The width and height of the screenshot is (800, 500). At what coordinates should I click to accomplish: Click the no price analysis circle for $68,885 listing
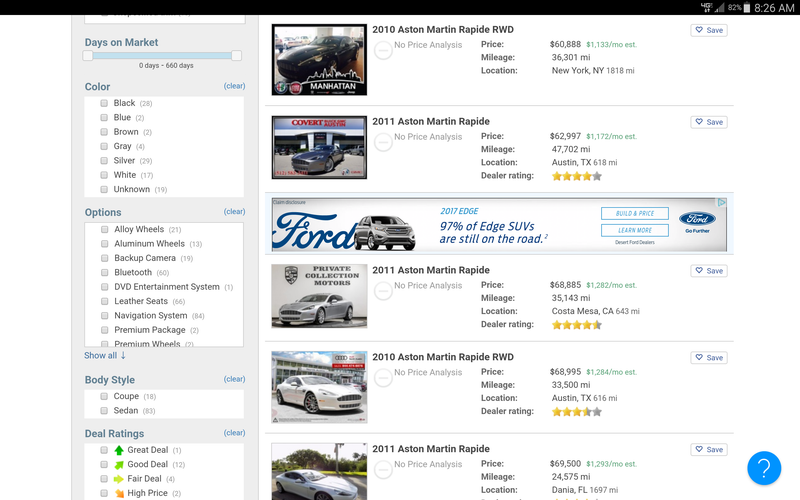tap(383, 291)
